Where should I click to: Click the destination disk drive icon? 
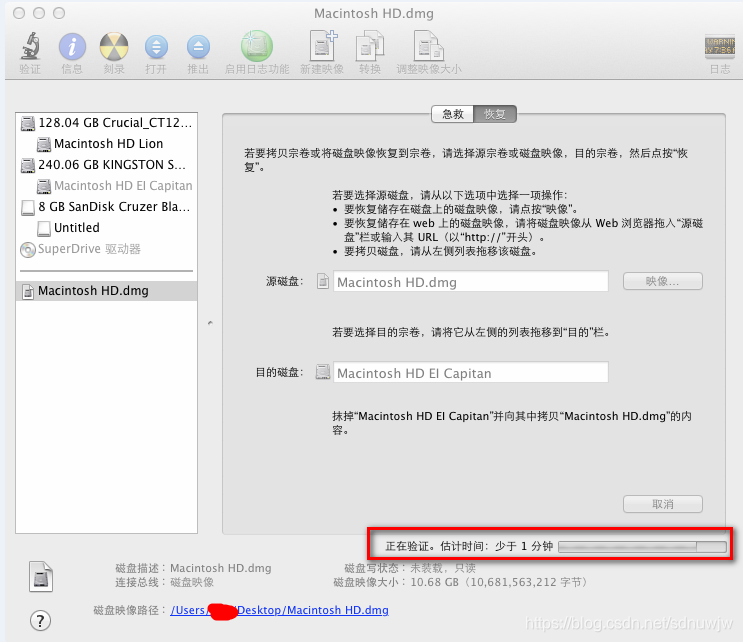323,372
